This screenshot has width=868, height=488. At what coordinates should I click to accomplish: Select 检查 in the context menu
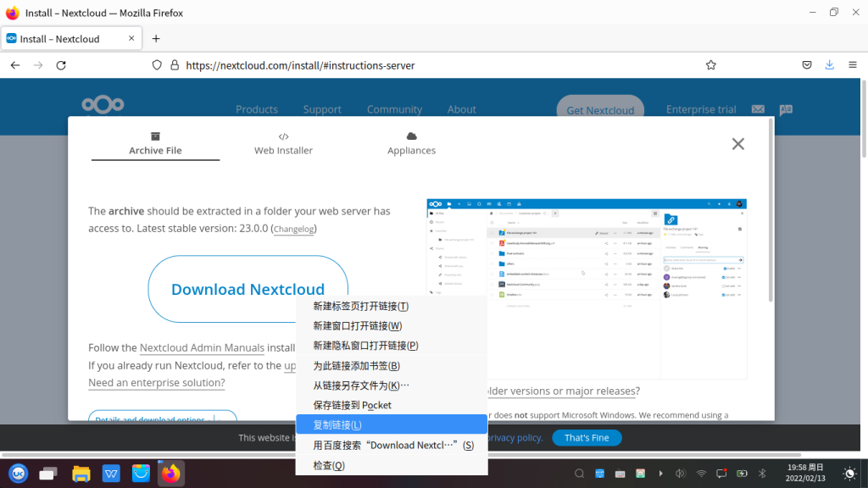point(329,465)
